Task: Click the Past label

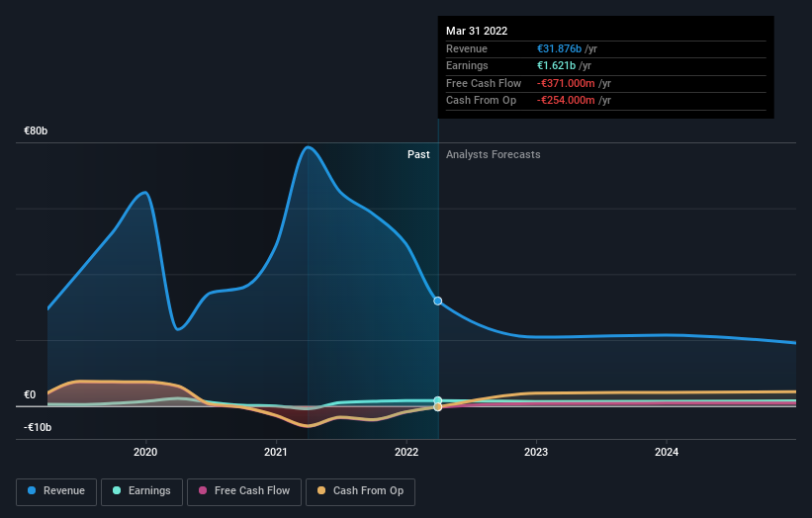Action: click(418, 154)
